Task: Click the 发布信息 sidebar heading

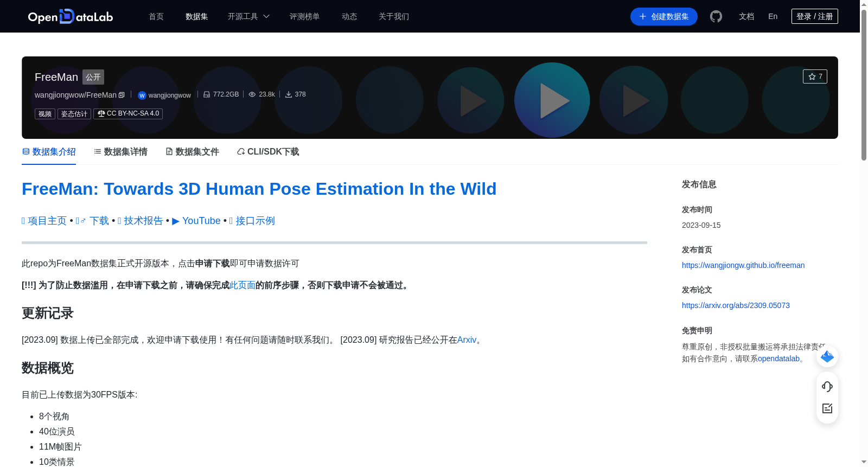Action: [699, 184]
